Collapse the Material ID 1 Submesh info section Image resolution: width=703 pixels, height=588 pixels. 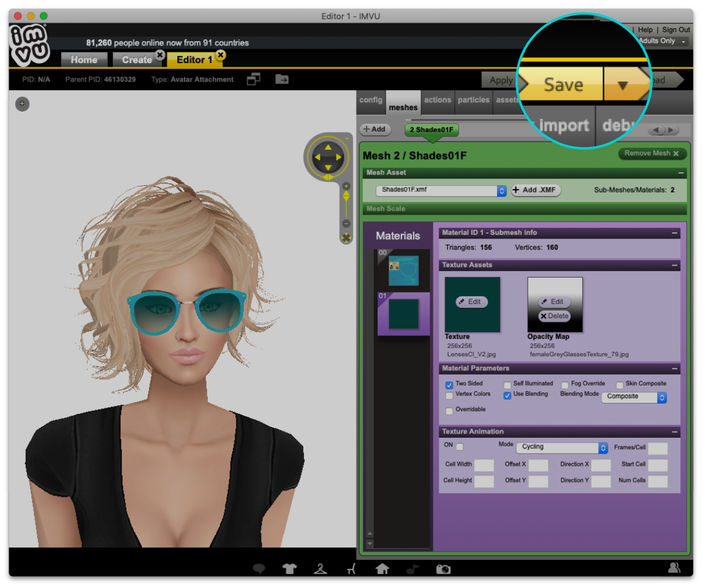click(674, 233)
